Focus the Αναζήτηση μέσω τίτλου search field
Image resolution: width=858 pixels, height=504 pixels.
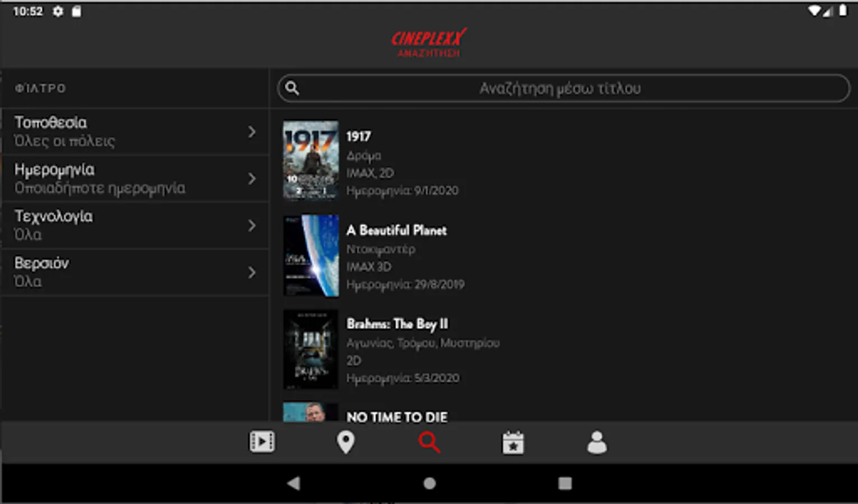[x=564, y=88]
